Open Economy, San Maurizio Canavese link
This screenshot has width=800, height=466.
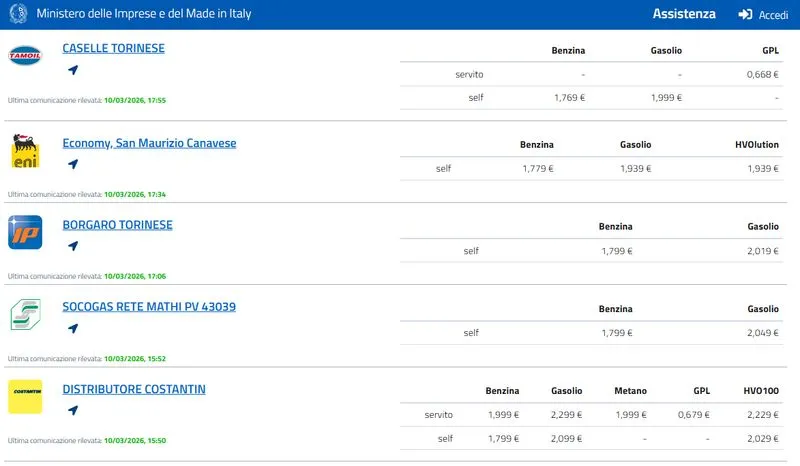coord(149,143)
